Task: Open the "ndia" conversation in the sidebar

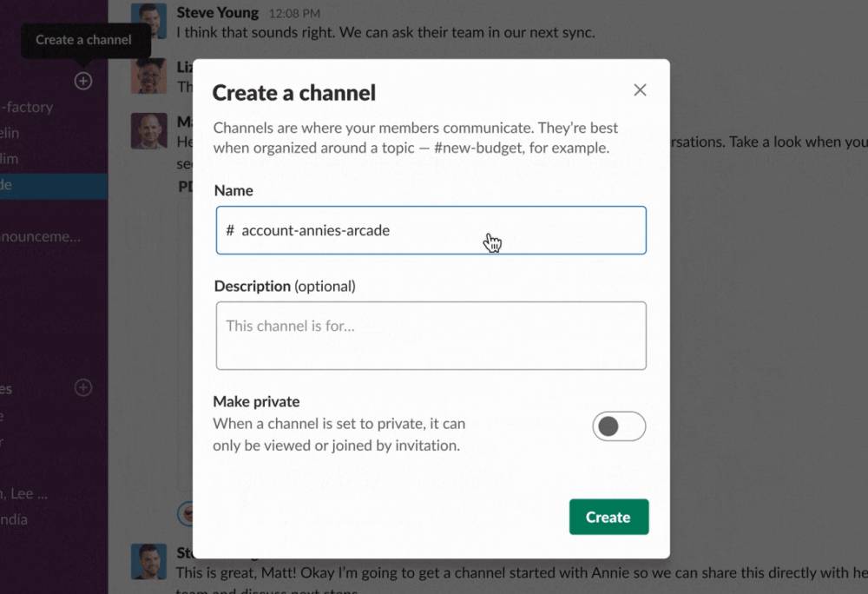Action: (14, 519)
